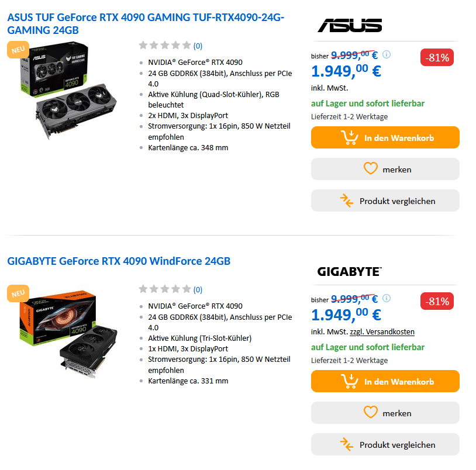Click GIGABYTE review count (0) link
Screen dimensions: 476x470
pyautogui.click(x=198, y=289)
